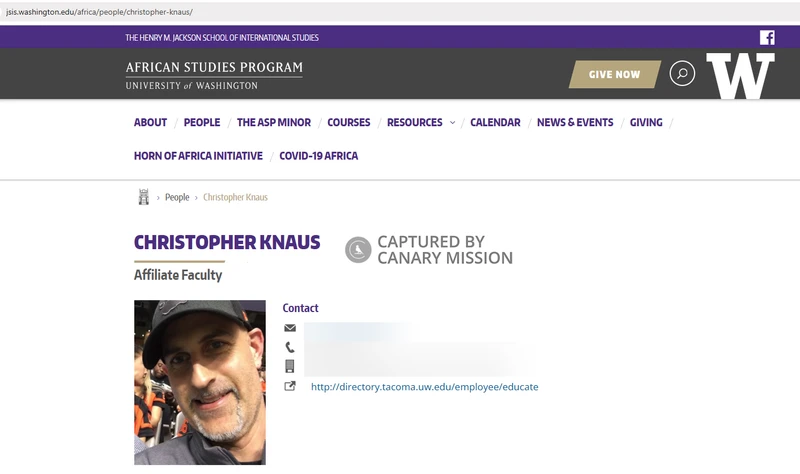The height and width of the screenshot is (474, 800).
Task: Click the mobile device icon under Contact
Action: pos(290,366)
